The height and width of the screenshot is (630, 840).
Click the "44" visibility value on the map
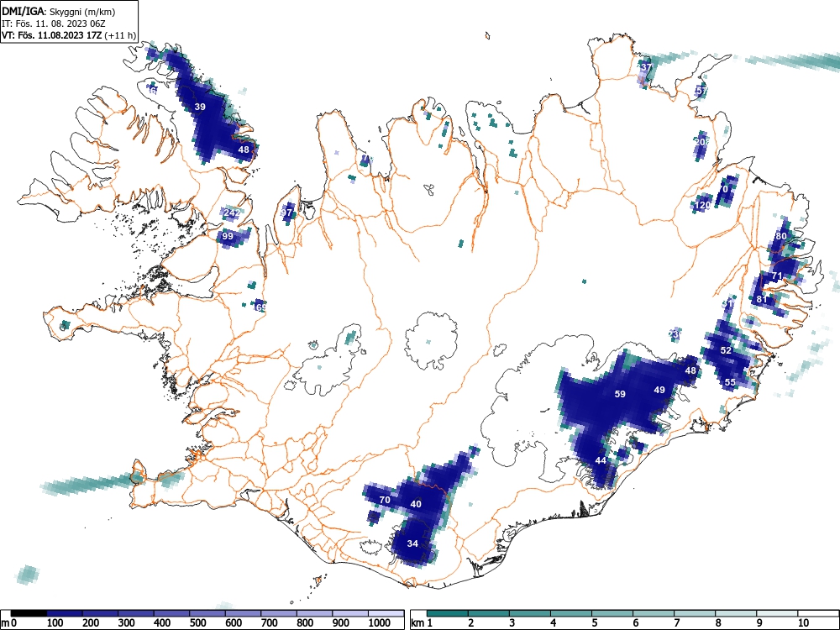tap(601, 460)
